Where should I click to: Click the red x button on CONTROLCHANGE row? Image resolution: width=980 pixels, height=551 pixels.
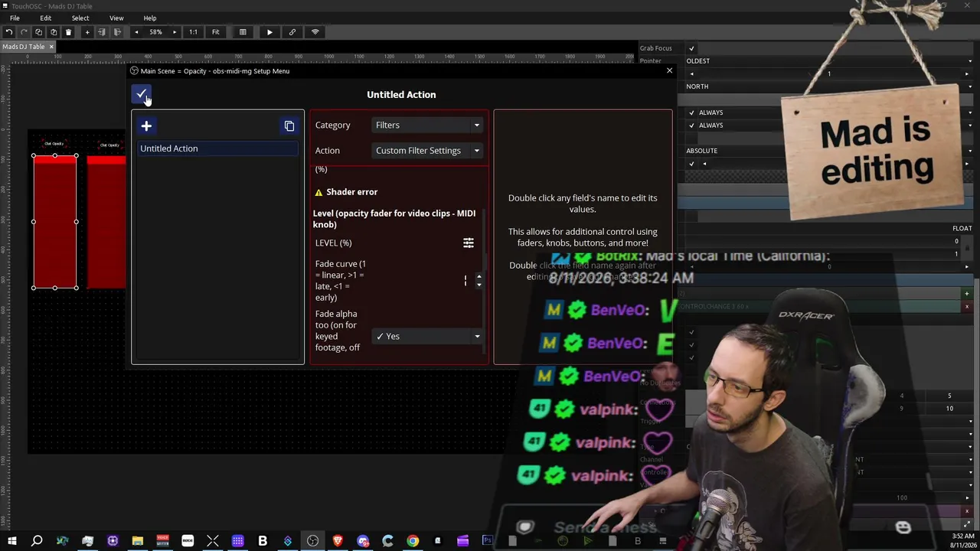[x=966, y=307]
